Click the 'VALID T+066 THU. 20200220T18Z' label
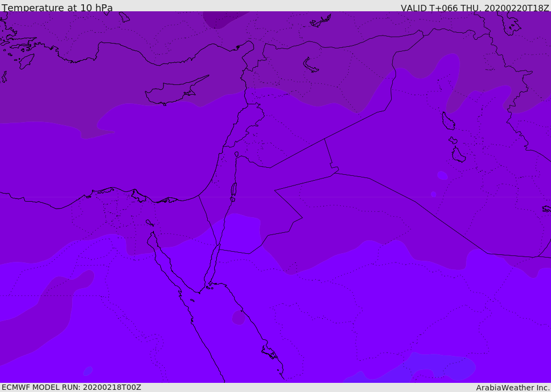Image resolution: width=551 pixels, height=392 pixels. click(x=475, y=8)
